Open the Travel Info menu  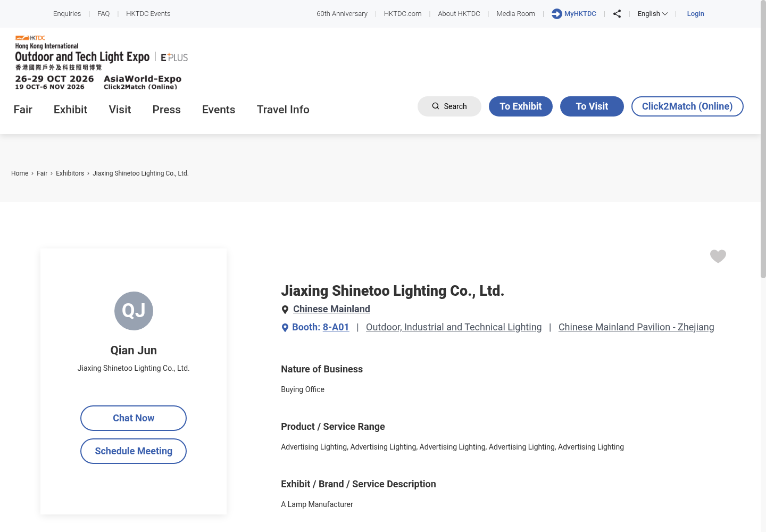[283, 110]
